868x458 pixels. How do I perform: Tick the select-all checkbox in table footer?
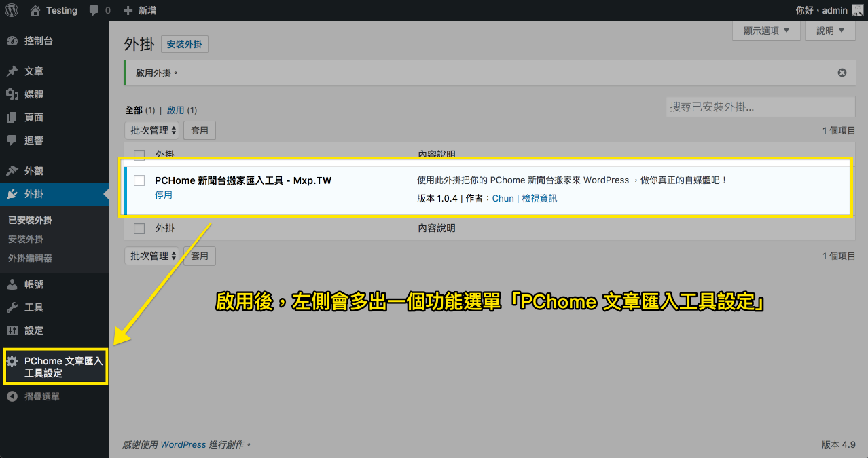(x=139, y=228)
